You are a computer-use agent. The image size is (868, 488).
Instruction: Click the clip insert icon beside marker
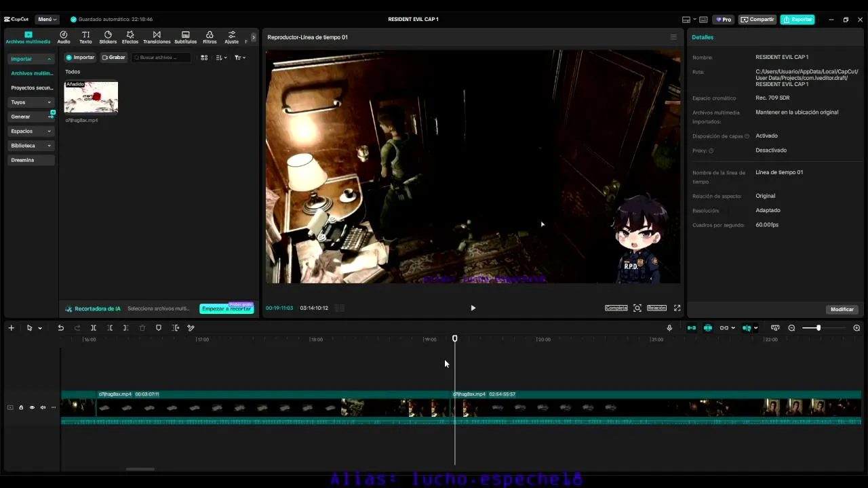(175, 328)
